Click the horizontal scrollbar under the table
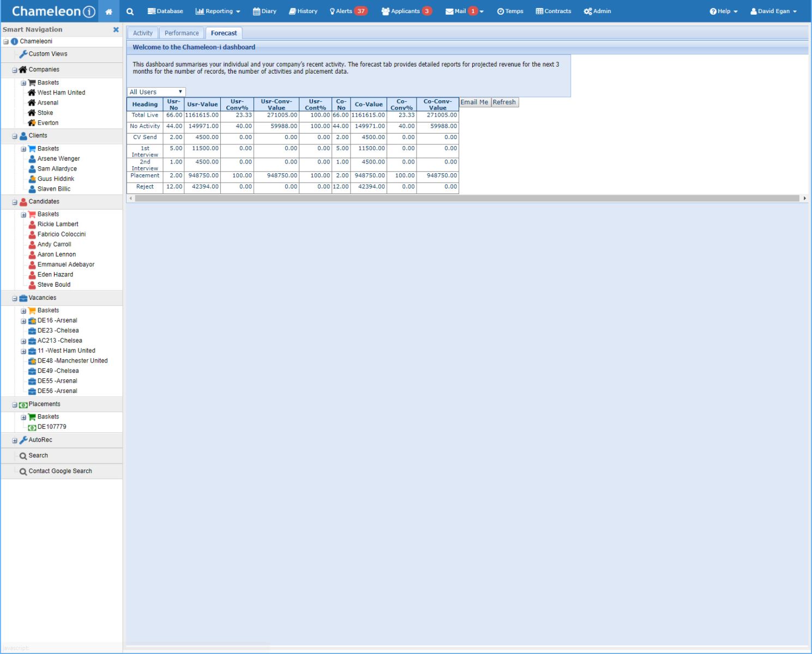The width and height of the screenshot is (812, 654). (467, 198)
